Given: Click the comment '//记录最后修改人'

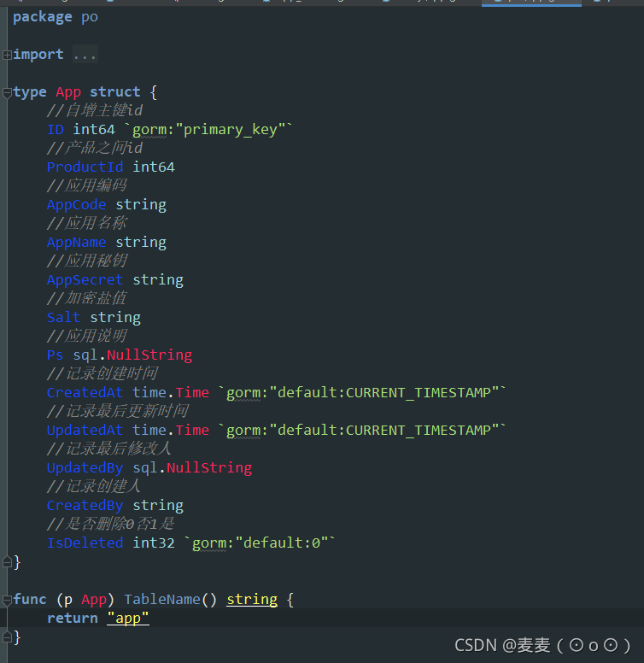Looking at the screenshot, I should coord(109,449).
